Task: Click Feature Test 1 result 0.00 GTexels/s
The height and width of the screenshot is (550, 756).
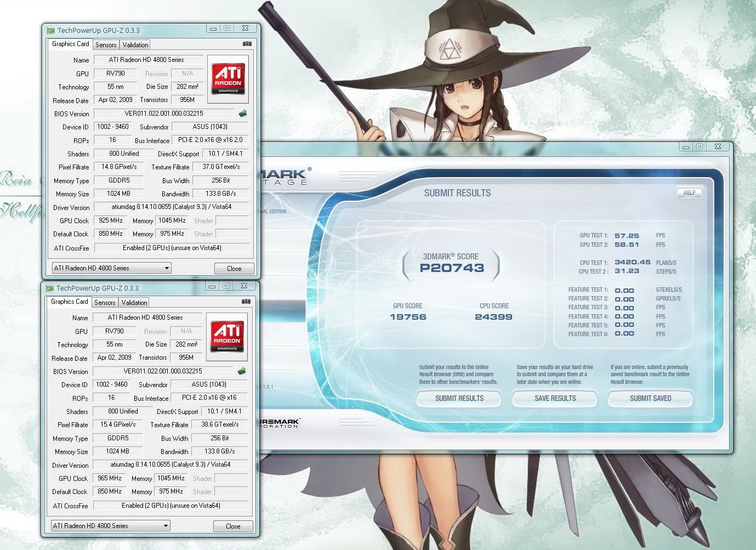Action: (x=624, y=291)
